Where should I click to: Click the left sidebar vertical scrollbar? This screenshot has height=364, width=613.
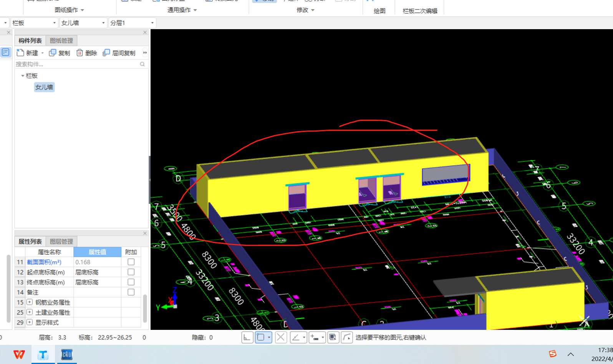click(x=8, y=288)
